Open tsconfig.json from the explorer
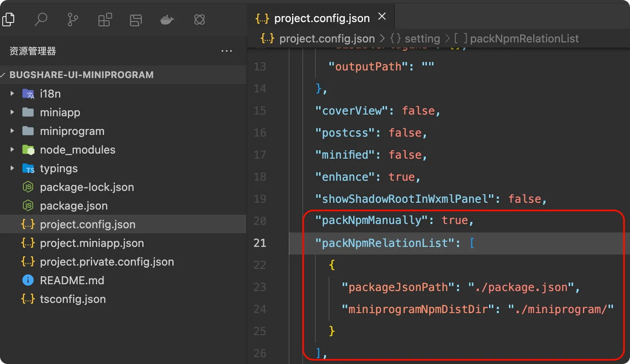The width and height of the screenshot is (630, 364). [x=72, y=299]
